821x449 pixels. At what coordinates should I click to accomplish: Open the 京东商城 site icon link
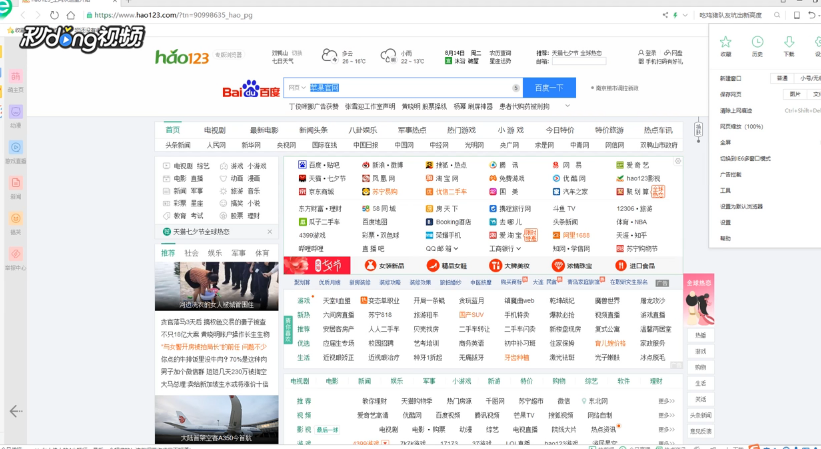(302, 192)
